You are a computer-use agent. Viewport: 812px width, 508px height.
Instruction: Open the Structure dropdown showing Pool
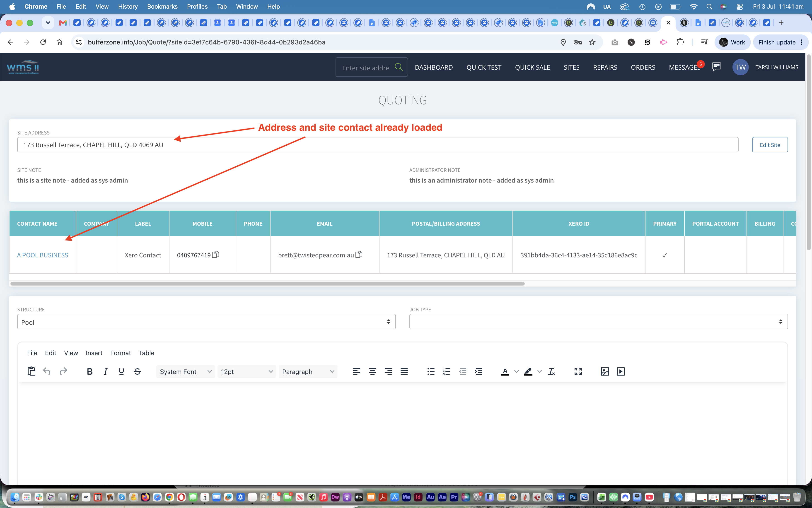point(206,322)
